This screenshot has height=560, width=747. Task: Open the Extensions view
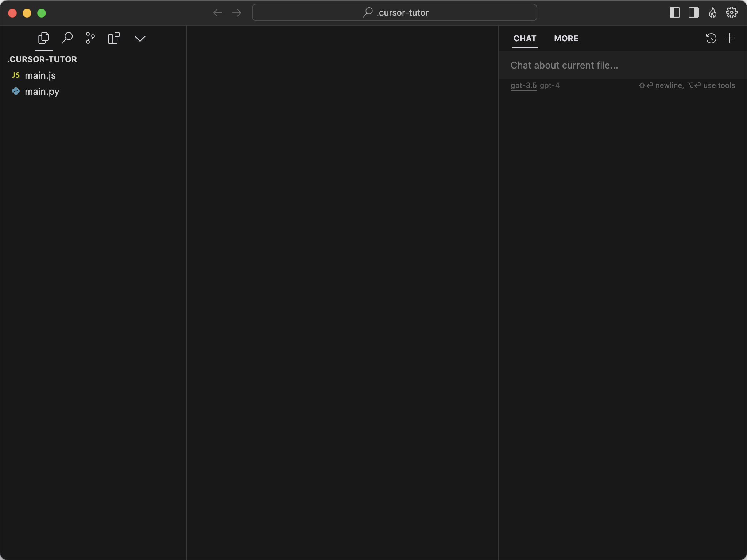pos(113,38)
